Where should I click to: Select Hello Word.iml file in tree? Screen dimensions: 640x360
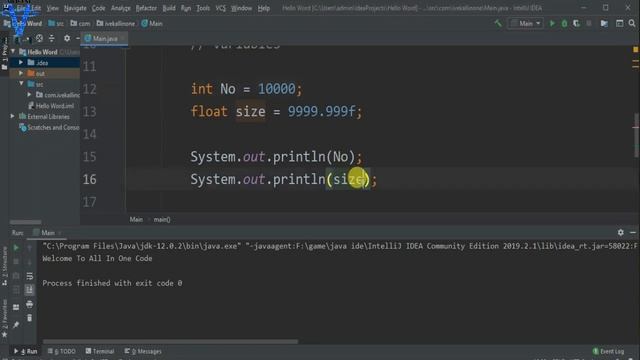pos(51,106)
